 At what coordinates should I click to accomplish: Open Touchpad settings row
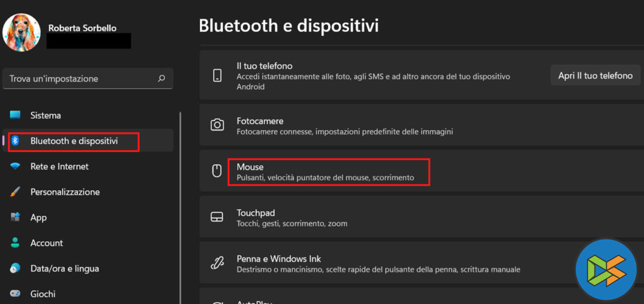coord(377,217)
